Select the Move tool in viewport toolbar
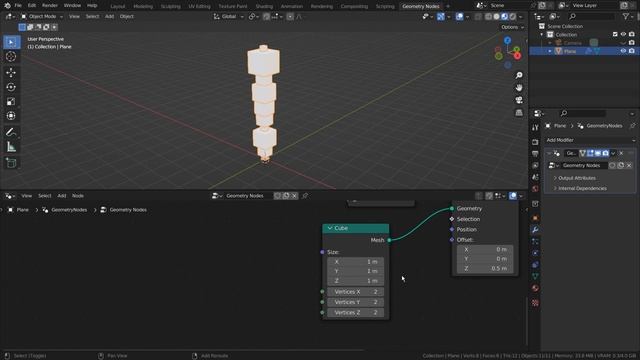 [x=11, y=72]
